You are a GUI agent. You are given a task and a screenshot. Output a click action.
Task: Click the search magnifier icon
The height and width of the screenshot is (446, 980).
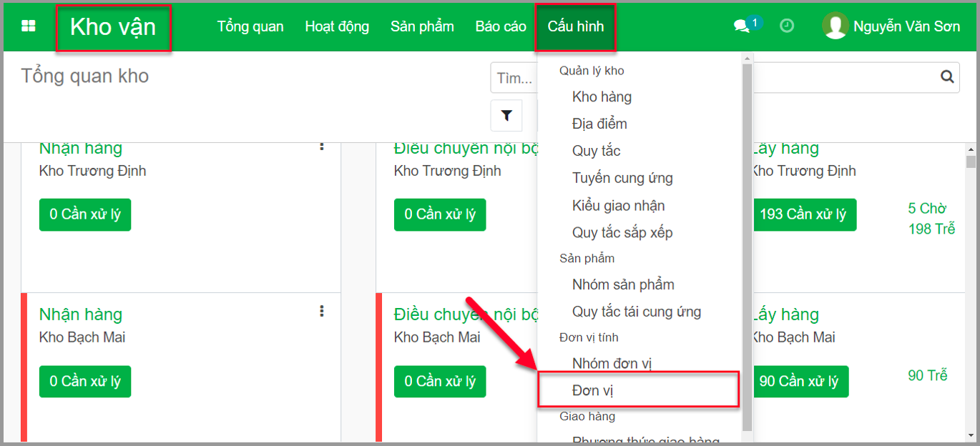click(x=947, y=77)
